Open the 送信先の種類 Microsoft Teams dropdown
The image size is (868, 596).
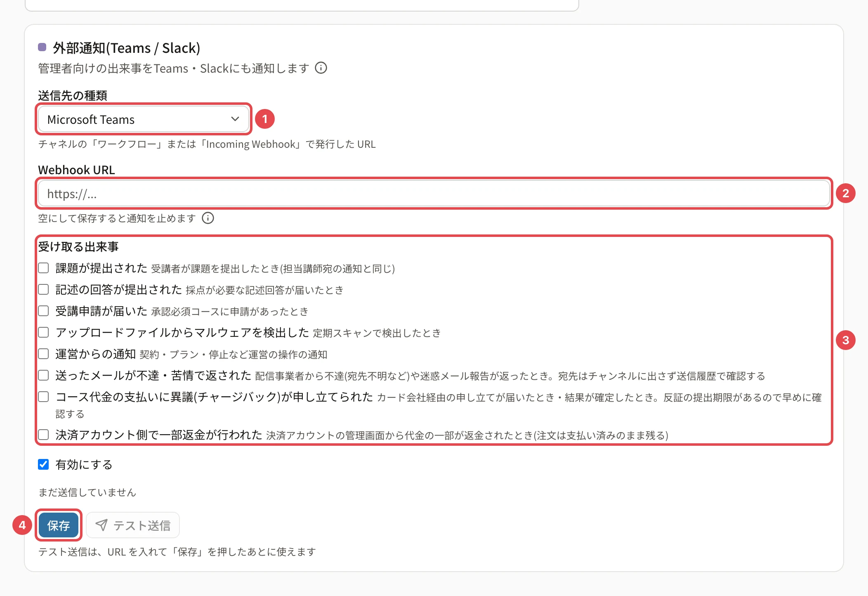(x=144, y=119)
